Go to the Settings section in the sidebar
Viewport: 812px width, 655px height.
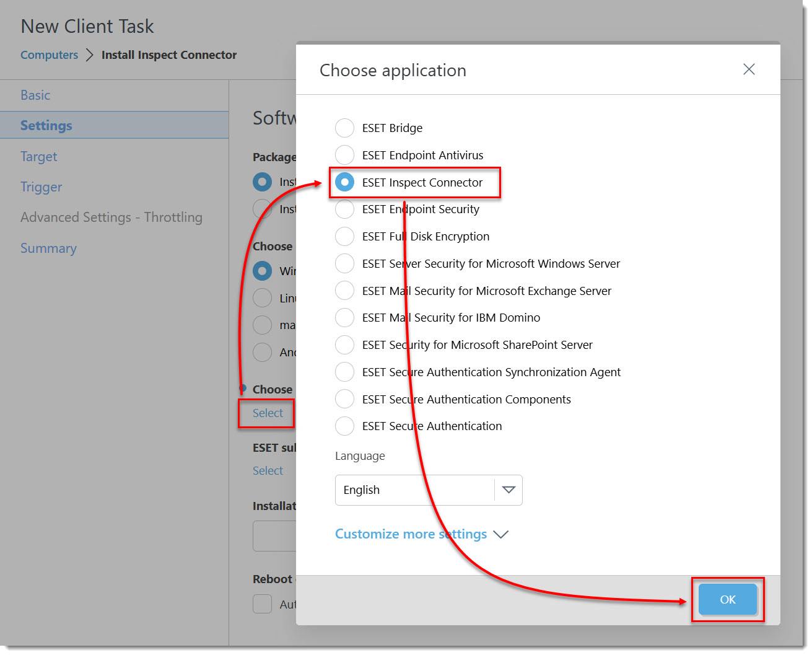46,126
